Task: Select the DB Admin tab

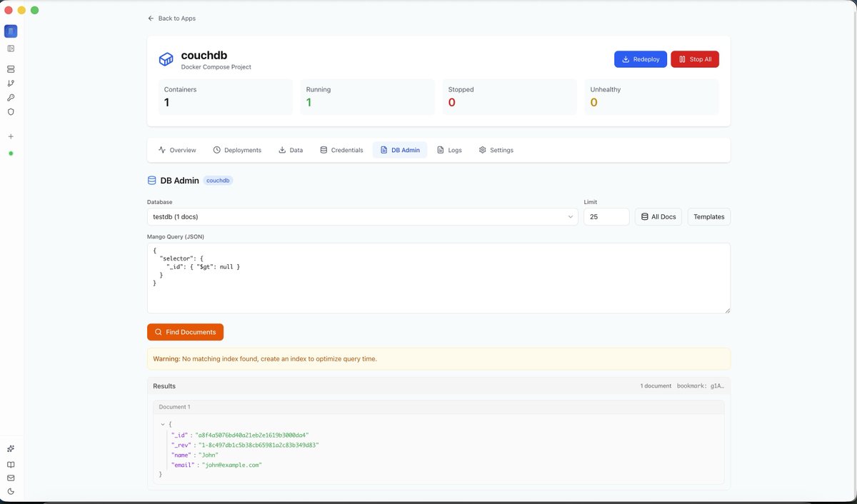Action: click(x=400, y=150)
